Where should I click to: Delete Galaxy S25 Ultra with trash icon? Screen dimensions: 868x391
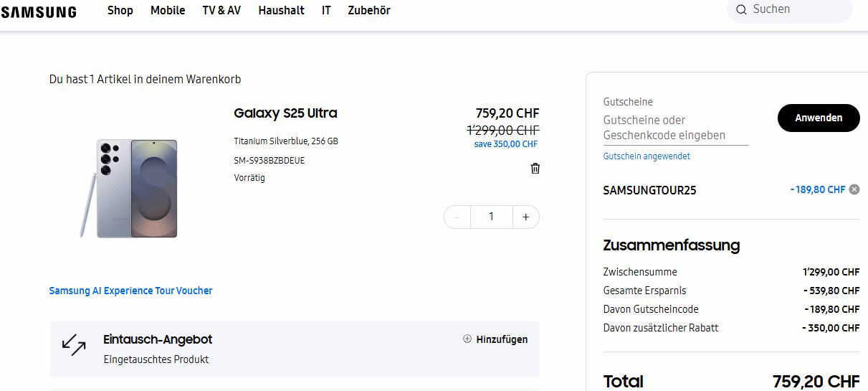(x=535, y=168)
